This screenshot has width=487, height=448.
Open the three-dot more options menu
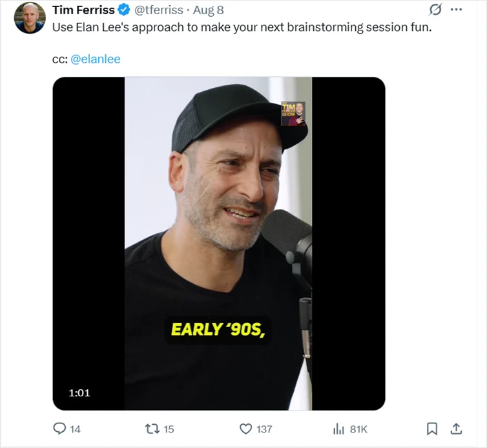point(456,10)
